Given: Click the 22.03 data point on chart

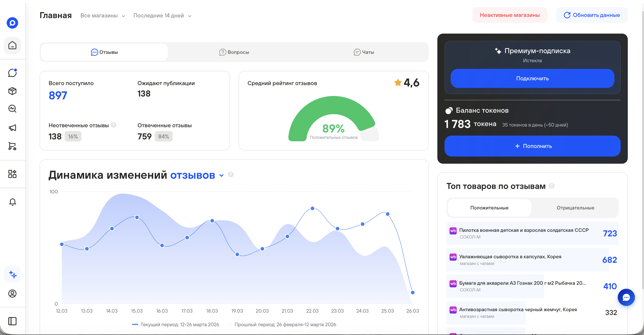Looking at the screenshot, I should (312, 208).
